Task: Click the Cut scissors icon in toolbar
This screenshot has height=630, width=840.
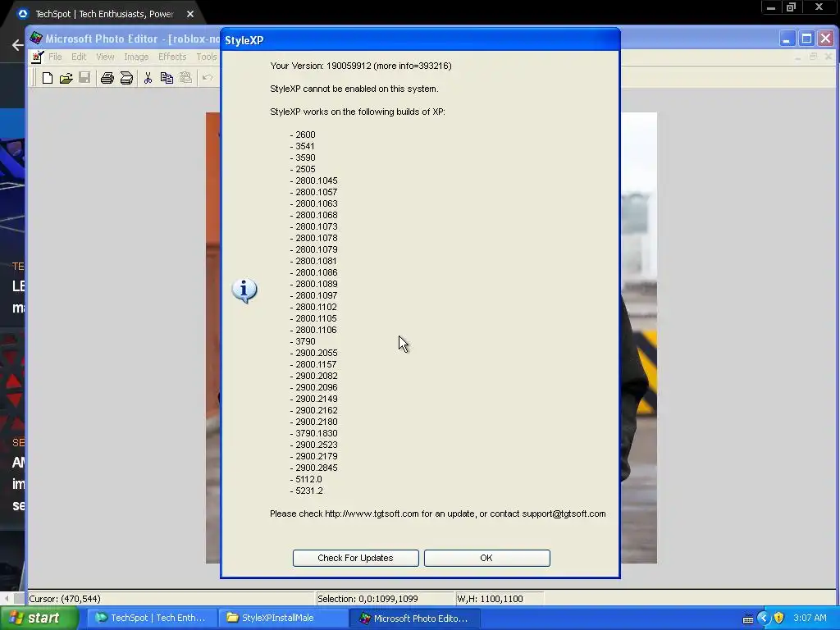Action: click(x=148, y=78)
